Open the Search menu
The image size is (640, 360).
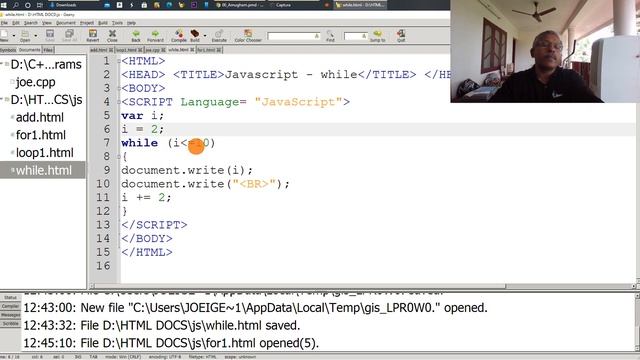31,23
